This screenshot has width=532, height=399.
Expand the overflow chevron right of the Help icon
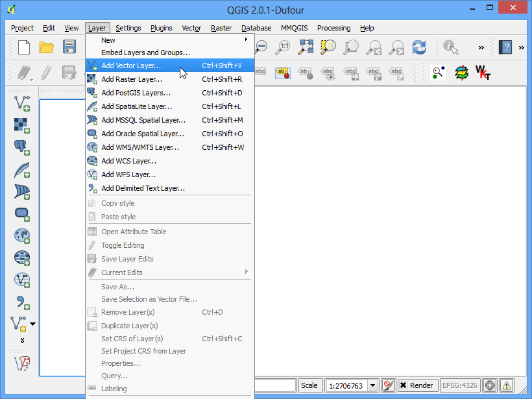[x=522, y=47]
